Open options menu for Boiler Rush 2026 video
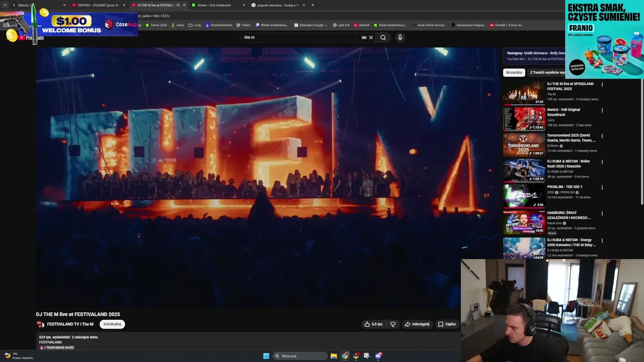The image size is (644, 362). [x=602, y=162]
